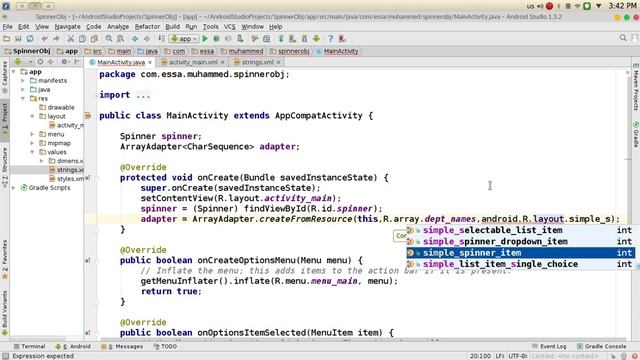Click the green Run app button
The height and width of the screenshot is (360, 640).
(205, 39)
